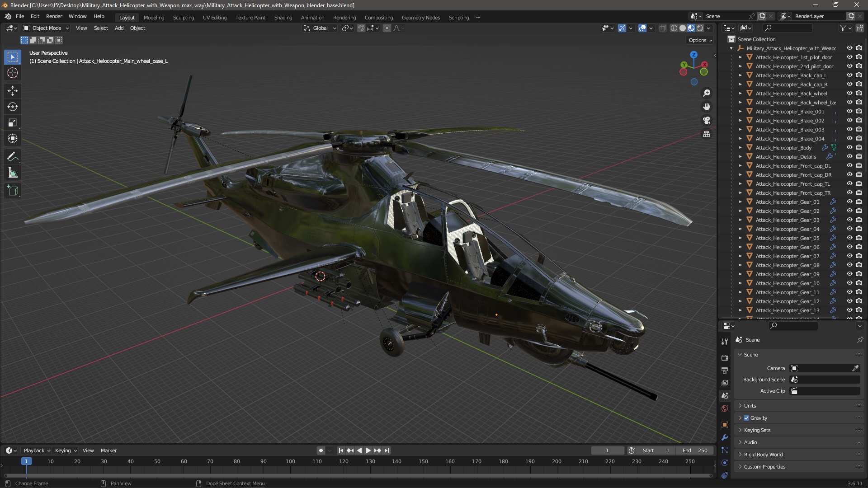This screenshot has height=488, width=868.
Task: Activate the Annotate tool
Action: click(13, 157)
